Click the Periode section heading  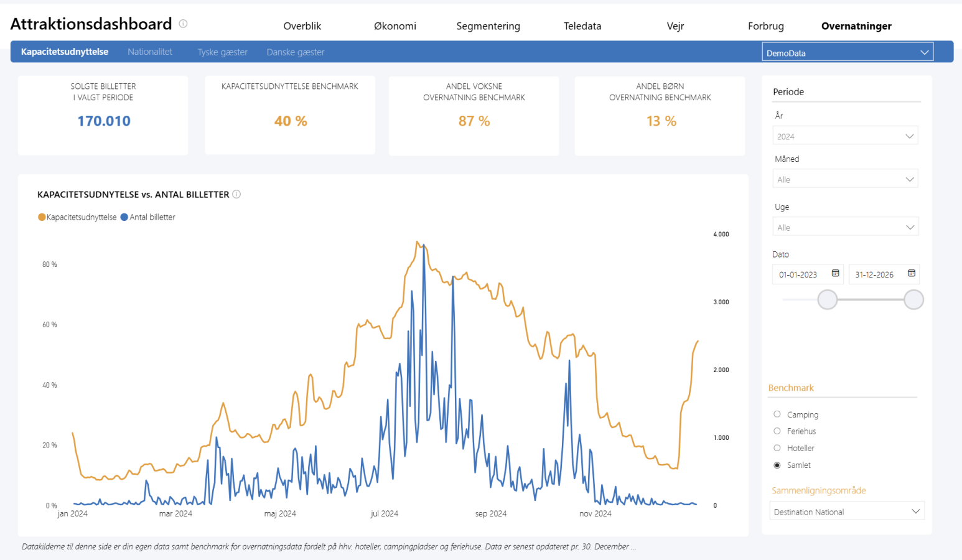[x=788, y=91]
